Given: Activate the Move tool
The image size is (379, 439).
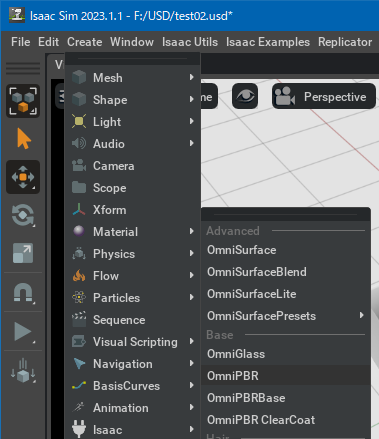Looking at the screenshot, I should [x=23, y=177].
